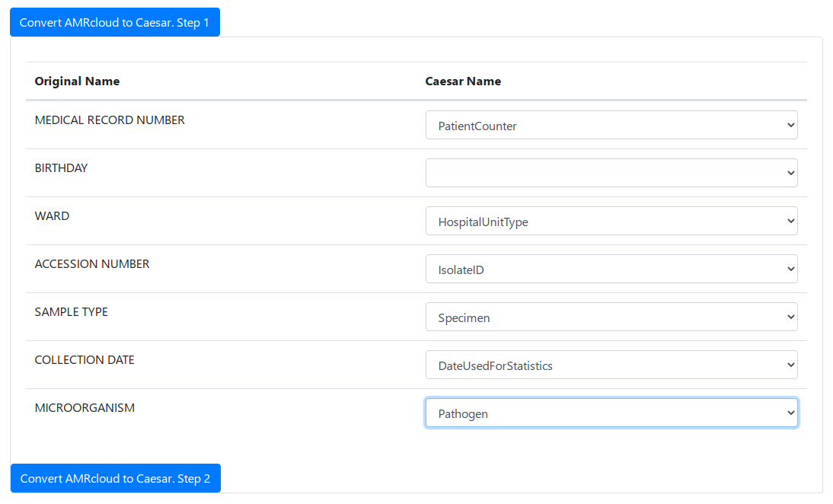The image size is (833, 504).
Task: Open the DateUsedForStatistics dropdown for Collection Date
Action: click(611, 365)
